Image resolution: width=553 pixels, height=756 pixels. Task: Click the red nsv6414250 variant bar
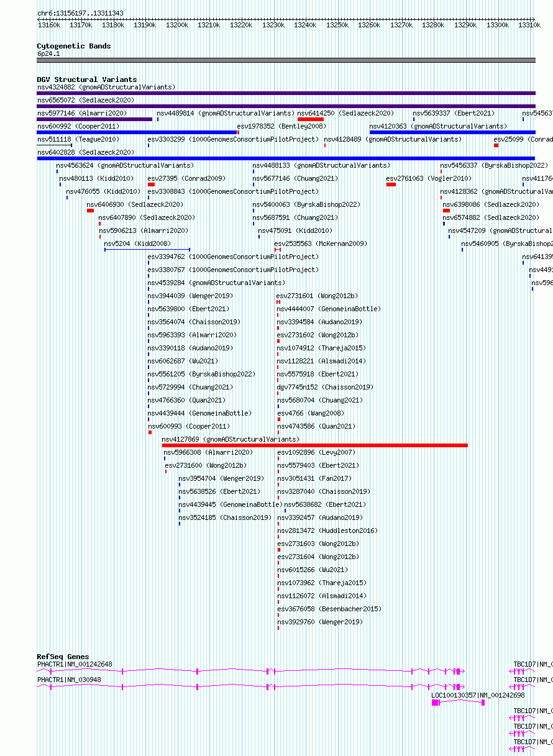pyautogui.click(x=311, y=119)
